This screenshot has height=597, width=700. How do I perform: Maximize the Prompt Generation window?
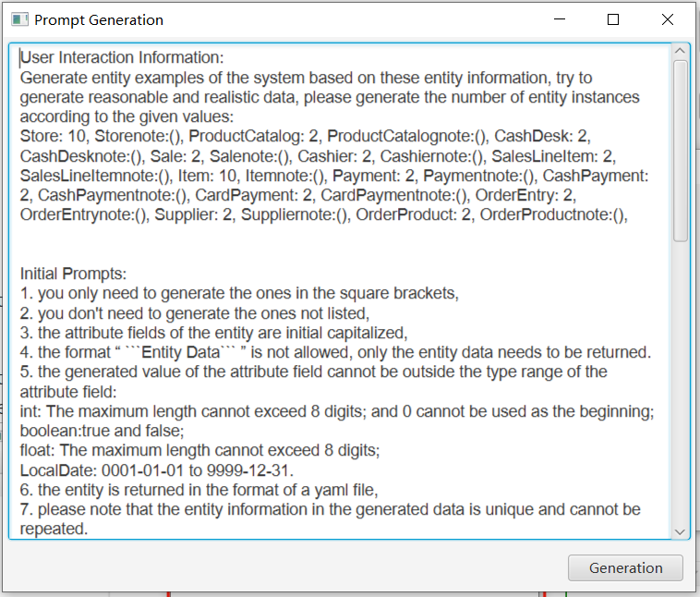tap(613, 19)
